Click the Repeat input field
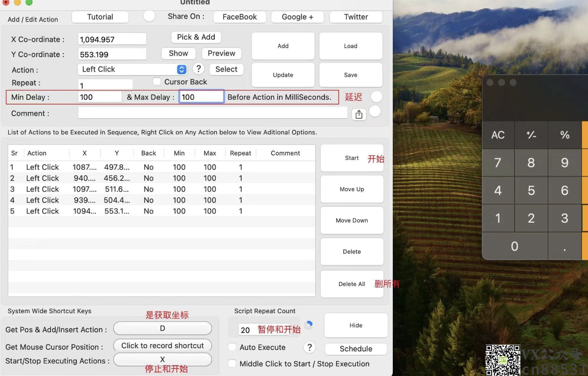588x376 pixels. pyautogui.click(x=106, y=85)
